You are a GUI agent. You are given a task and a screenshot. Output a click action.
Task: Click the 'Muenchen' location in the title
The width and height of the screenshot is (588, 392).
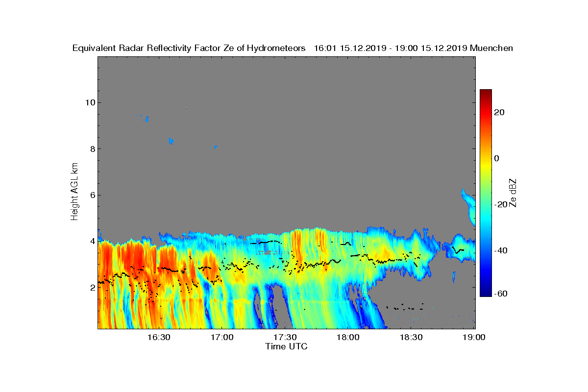click(x=491, y=48)
